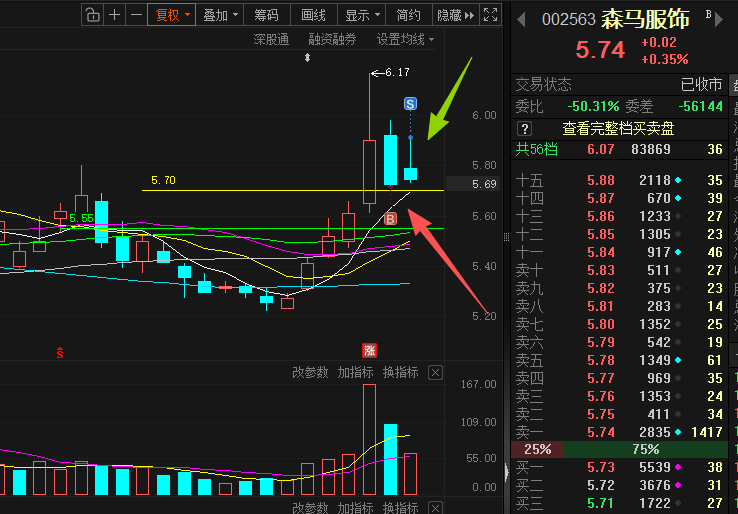Toggle the chart lock icon
Image resolution: width=738 pixels, height=514 pixels.
(93, 15)
